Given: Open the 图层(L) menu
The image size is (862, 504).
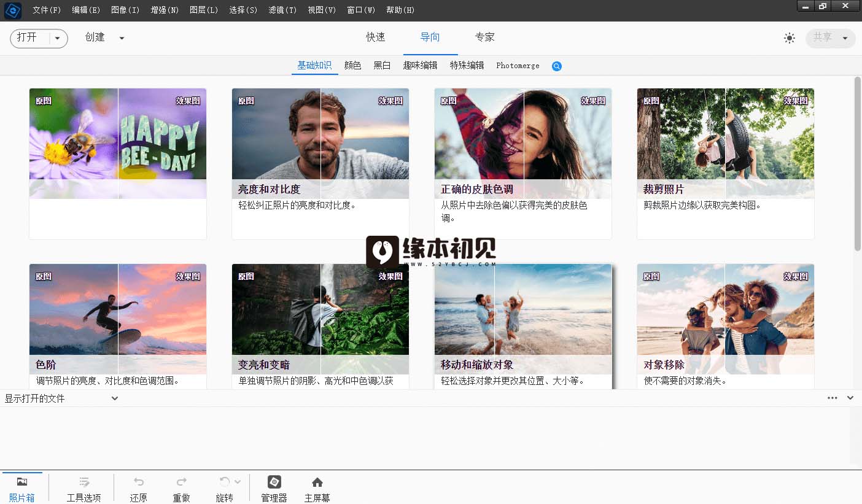Looking at the screenshot, I should click(x=204, y=10).
